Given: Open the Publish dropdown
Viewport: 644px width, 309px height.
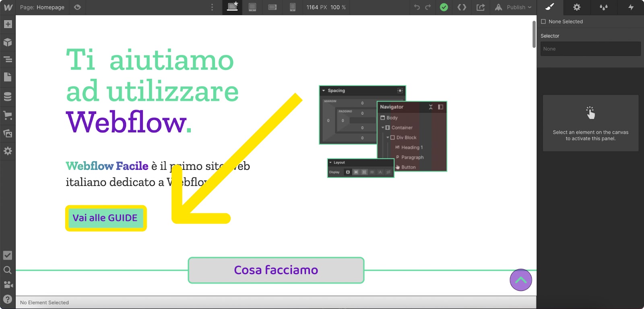Looking at the screenshot, I should click(513, 7).
